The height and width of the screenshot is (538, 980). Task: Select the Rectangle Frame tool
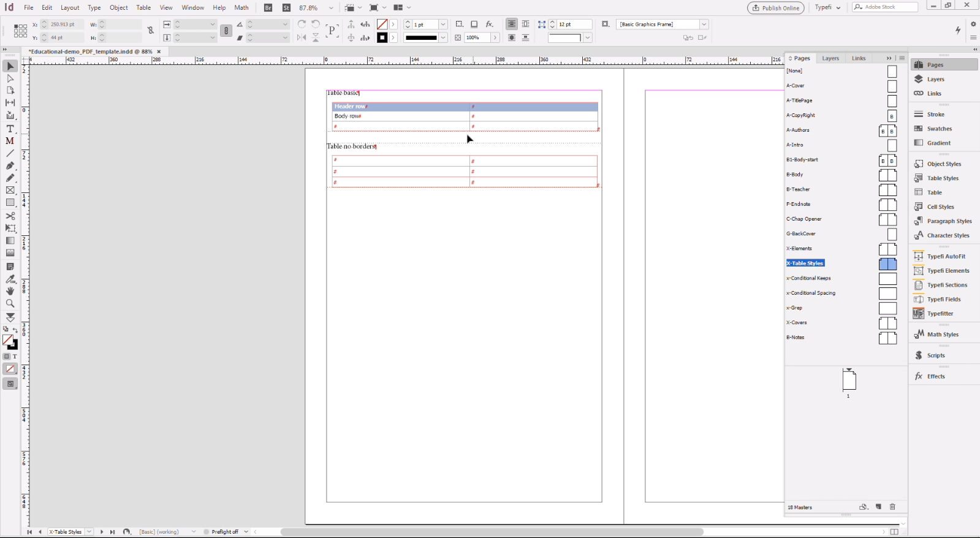(x=10, y=191)
